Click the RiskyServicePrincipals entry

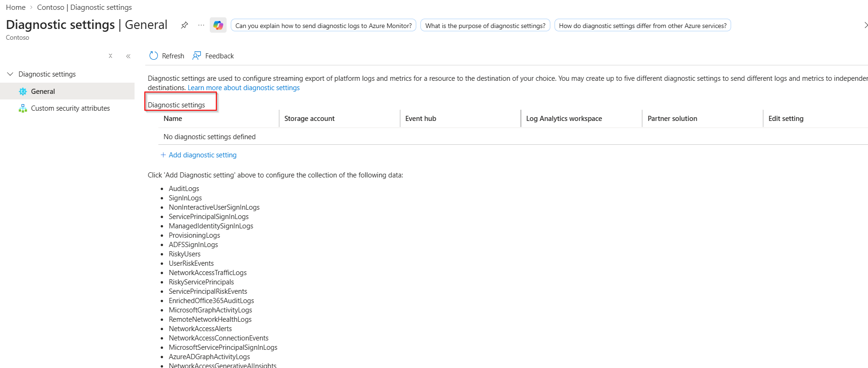point(201,282)
